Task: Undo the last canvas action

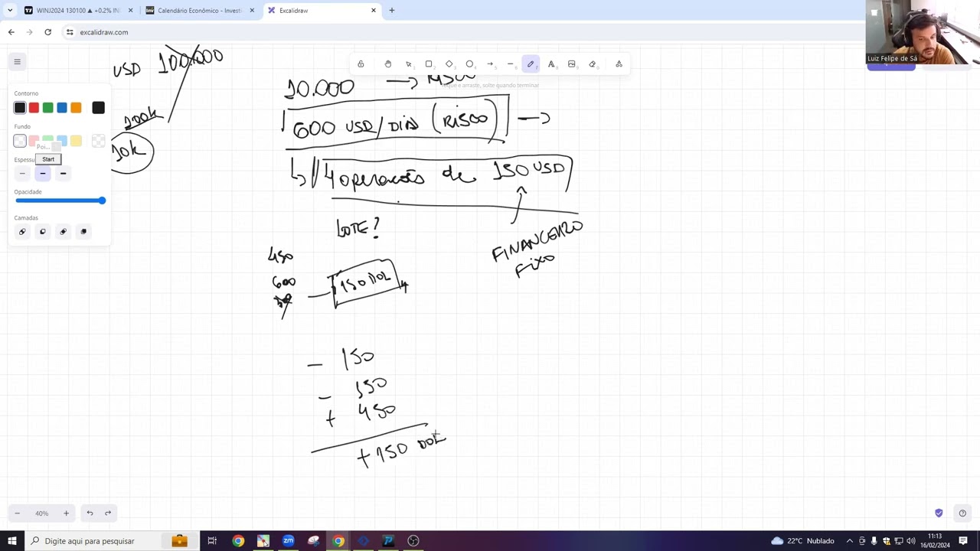Action: pos(90,514)
